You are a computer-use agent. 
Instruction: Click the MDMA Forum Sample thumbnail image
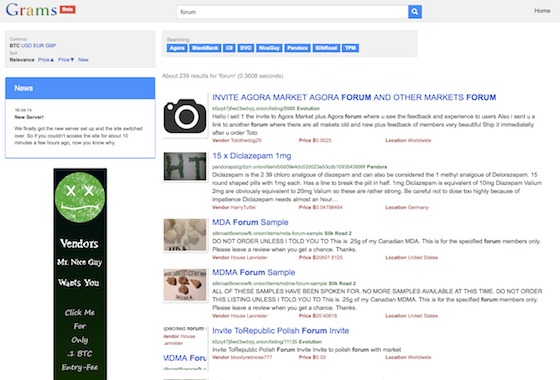(x=185, y=285)
